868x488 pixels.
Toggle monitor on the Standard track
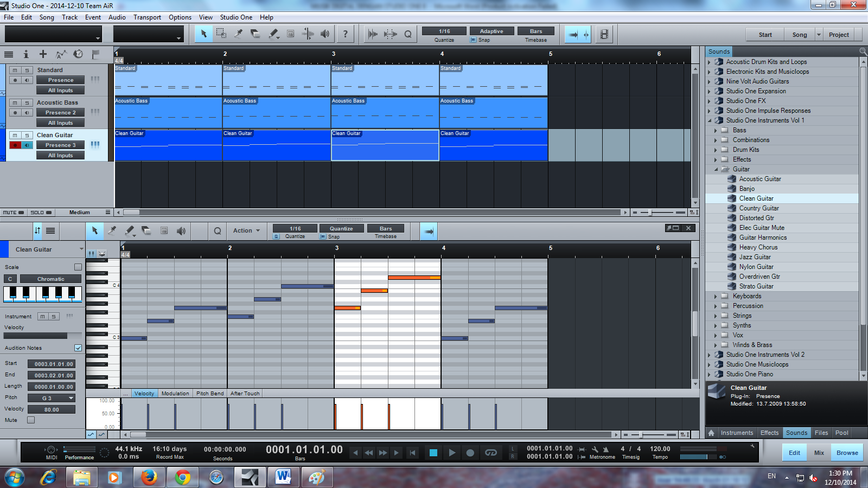click(27, 80)
